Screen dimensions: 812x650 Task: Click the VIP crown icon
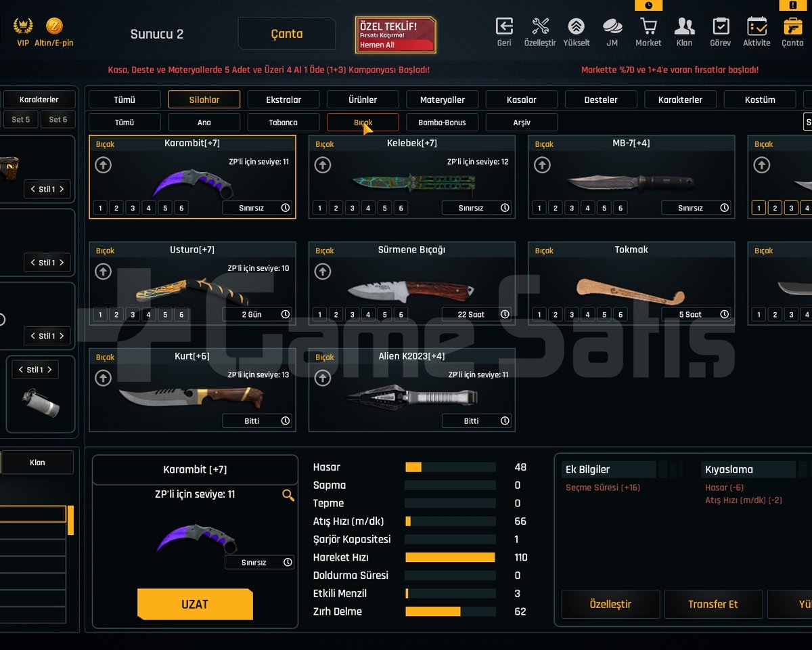23,26
